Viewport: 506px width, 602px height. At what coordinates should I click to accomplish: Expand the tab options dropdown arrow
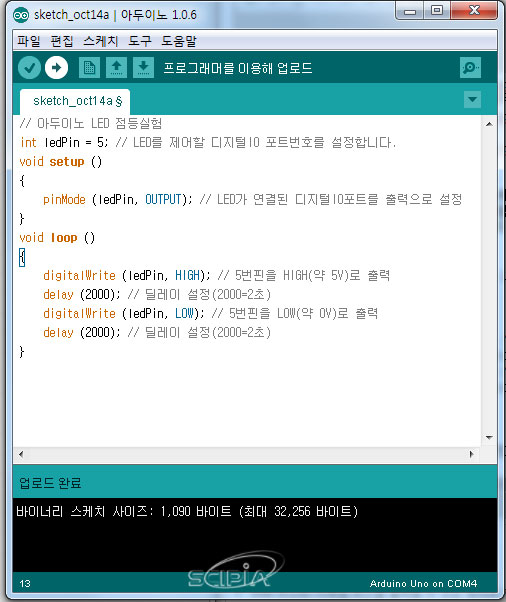472,100
